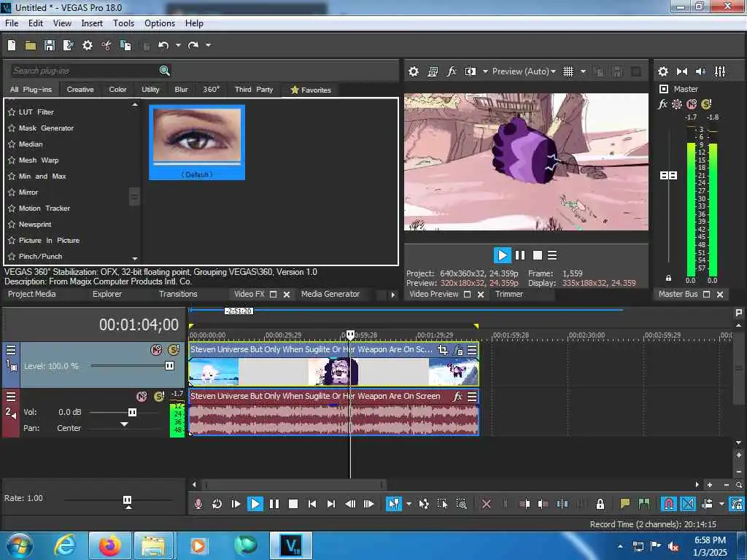The width and height of the screenshot is (747, 560).
Task: Toggle Automatic Crossfades in timeline toolbar
Action: coord(688,504)
